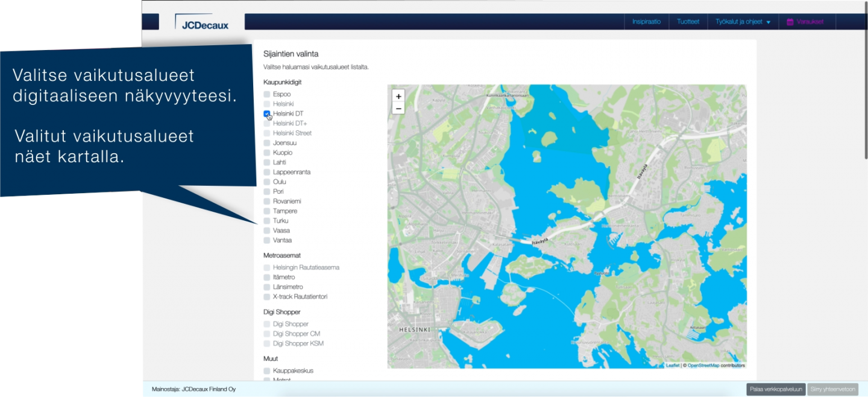Image resolution: width=868 pixels, height=397 pixels.
Task: Check the Espoo checkbox
Action: click(267, 94)
